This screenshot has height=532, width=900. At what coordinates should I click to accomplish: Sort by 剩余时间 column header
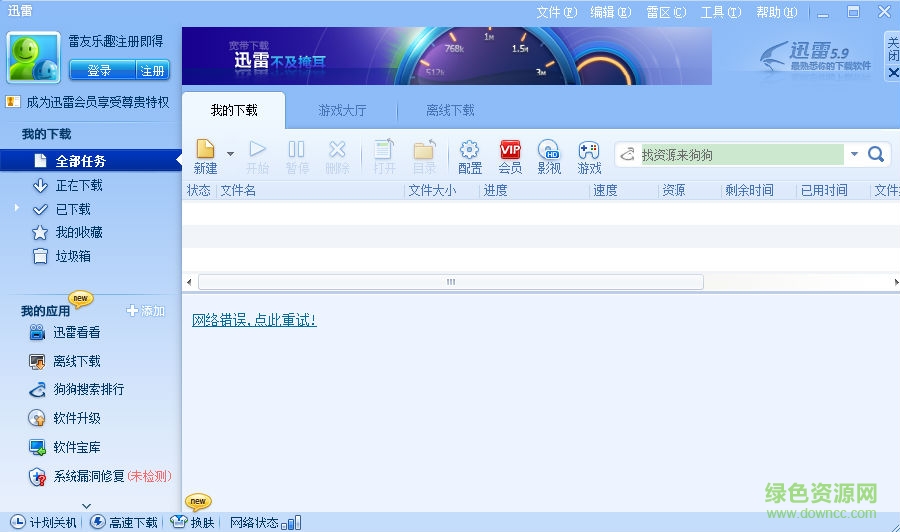click(749, 190)
